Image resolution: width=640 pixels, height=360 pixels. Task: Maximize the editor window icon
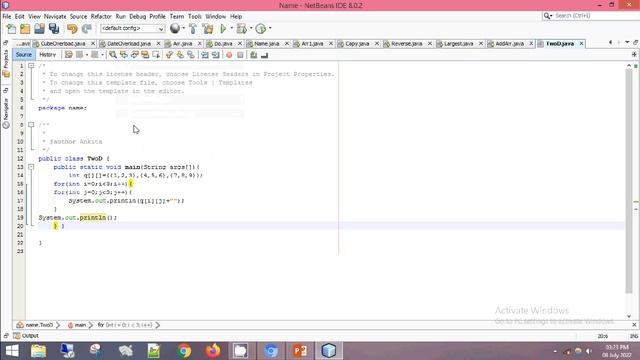tap(636, 42)
